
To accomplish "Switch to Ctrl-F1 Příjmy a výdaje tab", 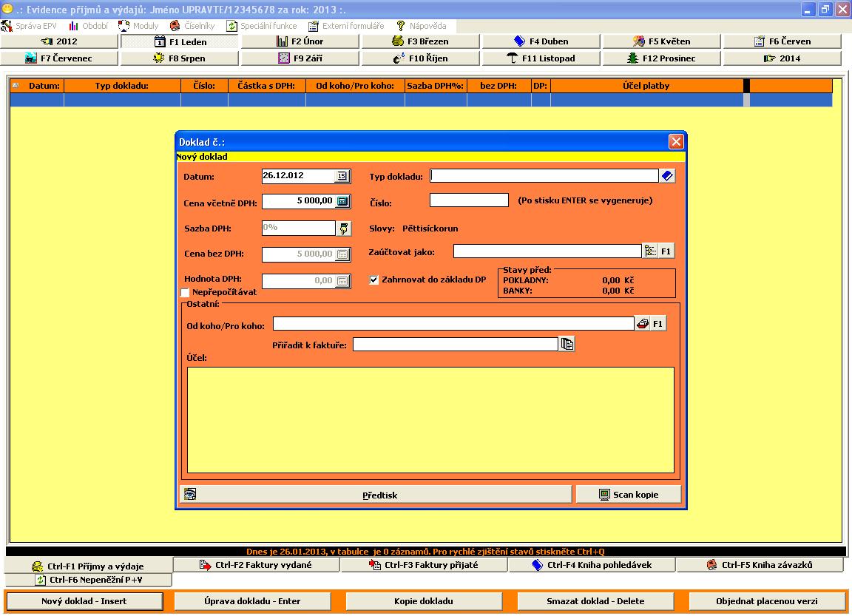I will [x=89, y=566].
